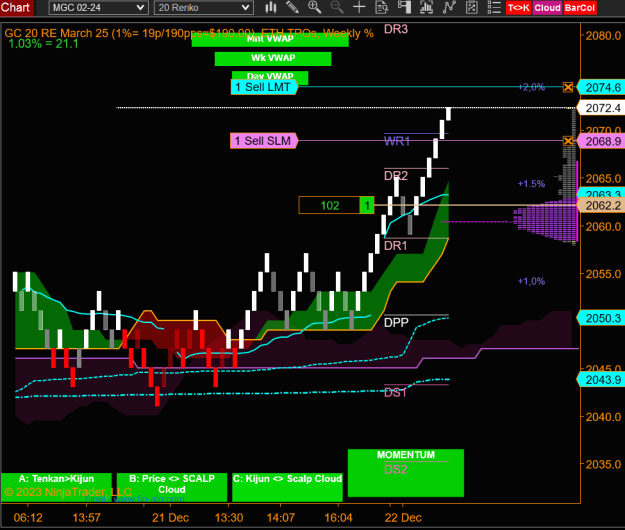
Task: Select the 2068.9 stop price marker
Action: pyautogui.click(x=601, y=141)
